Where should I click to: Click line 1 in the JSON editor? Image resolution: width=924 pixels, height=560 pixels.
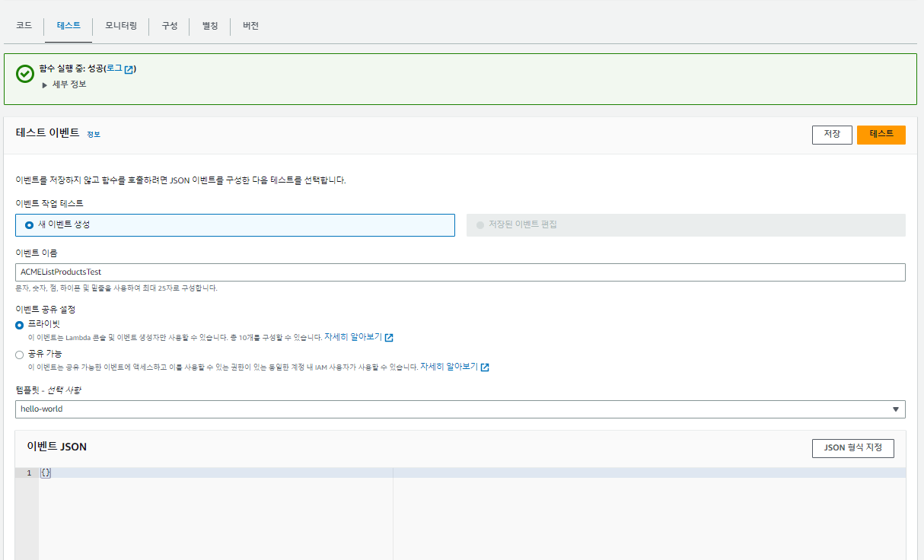click(472, 473)
